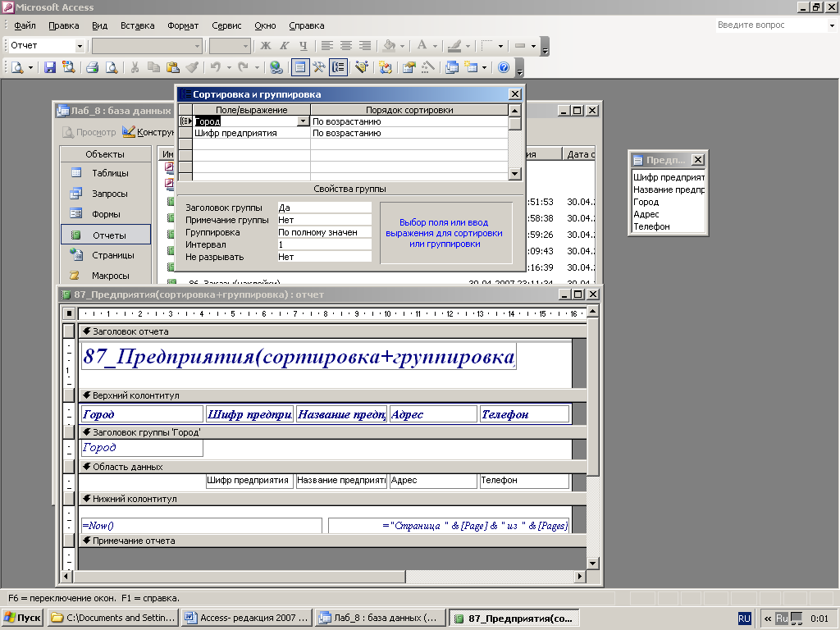
Task: Open the line width dropdown arrow
Action: pyautogui.click(x=500, y=46)
